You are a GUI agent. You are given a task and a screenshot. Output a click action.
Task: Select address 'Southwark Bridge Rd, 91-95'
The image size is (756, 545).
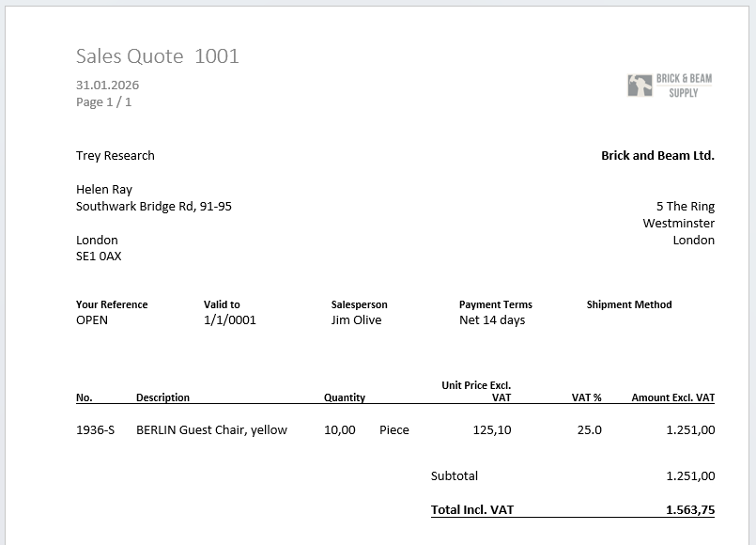coord(154,207)
